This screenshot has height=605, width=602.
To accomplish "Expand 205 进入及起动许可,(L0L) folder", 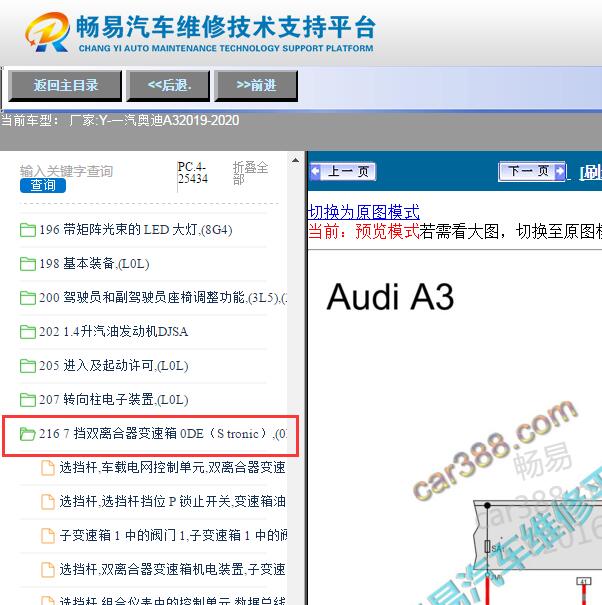I will (x=114, y=366).
